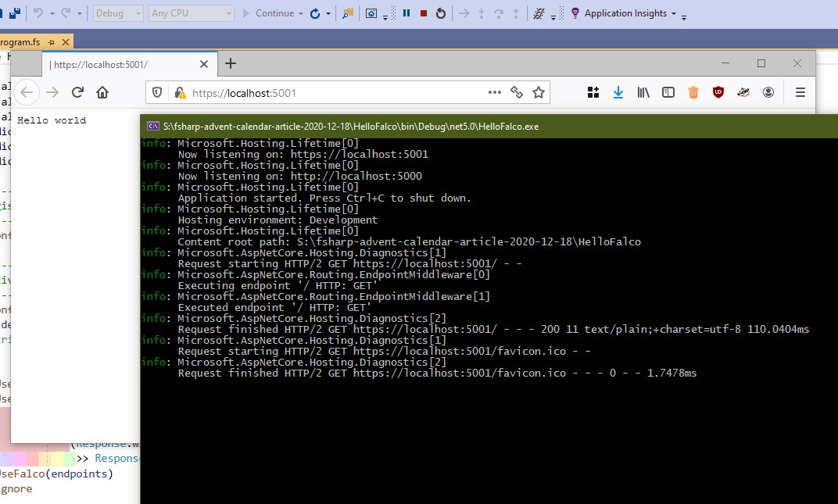Viewport: 838px width, 504px height.
Task: Stop debugging with the red square
Action: (424, 13)
